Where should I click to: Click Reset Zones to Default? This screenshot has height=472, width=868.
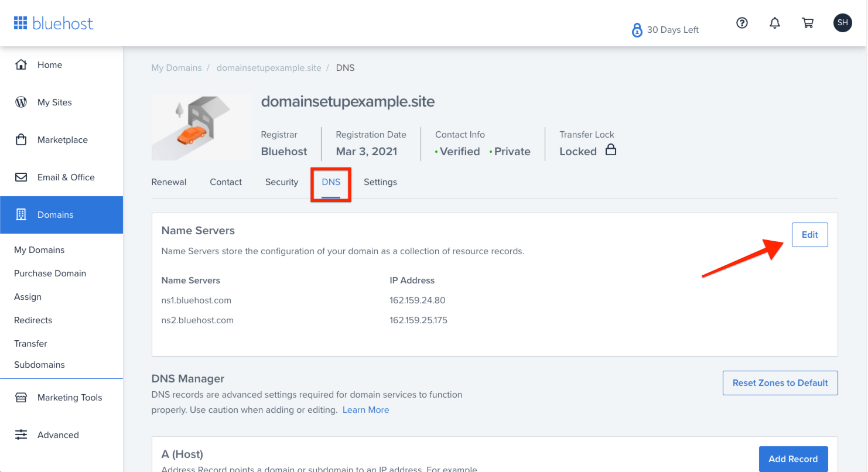(780, 383)
